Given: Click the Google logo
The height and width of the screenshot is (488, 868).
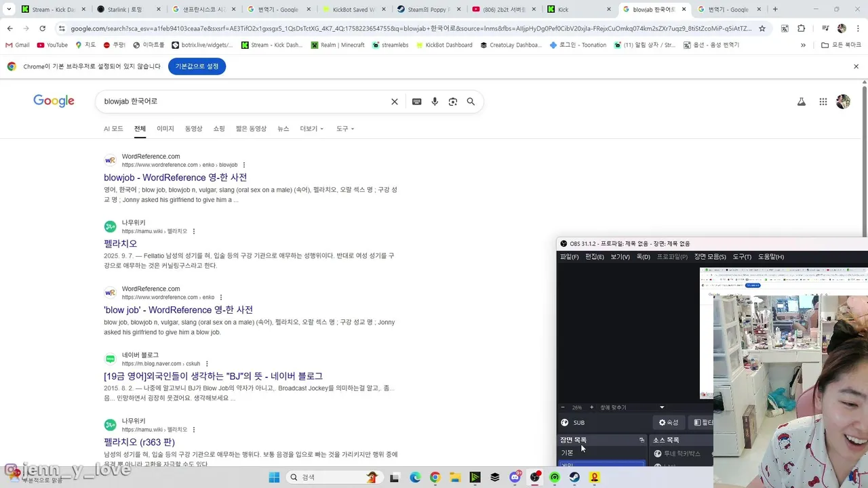Looking at the screenshot, I should (54, 101).
